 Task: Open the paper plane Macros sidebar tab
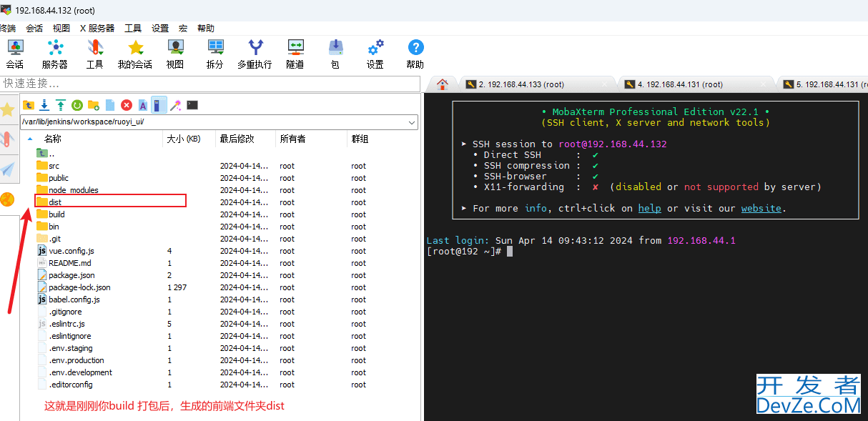point(8,169)
